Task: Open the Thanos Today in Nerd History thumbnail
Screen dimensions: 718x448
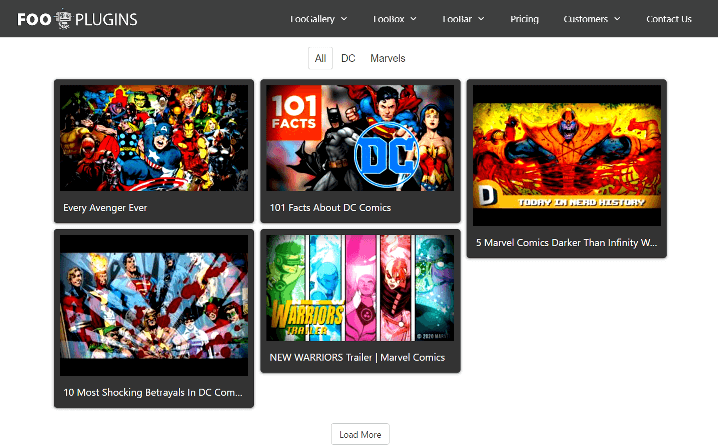Action: click(566, 155)
